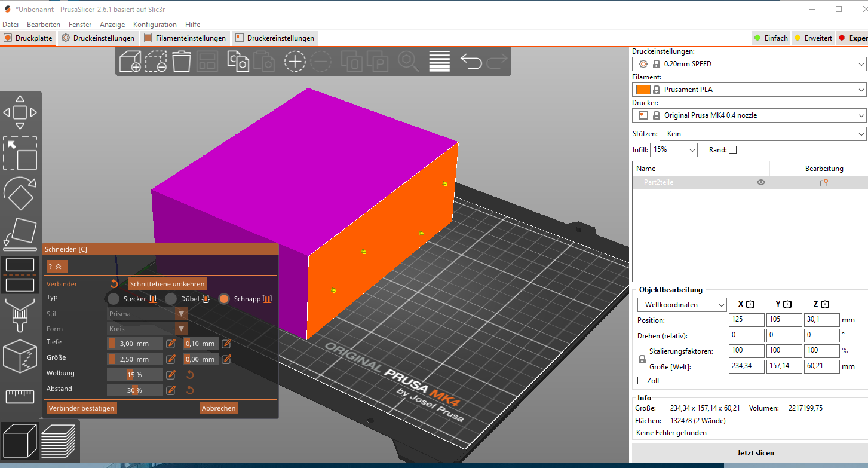868x468 pixels.
Task: Click the Schnittebene umkehren button
Action: pos(168,284)
